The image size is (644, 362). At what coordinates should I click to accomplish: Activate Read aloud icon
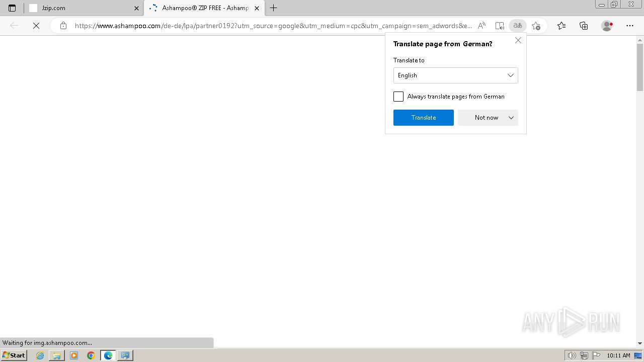[x=481, y=26]
